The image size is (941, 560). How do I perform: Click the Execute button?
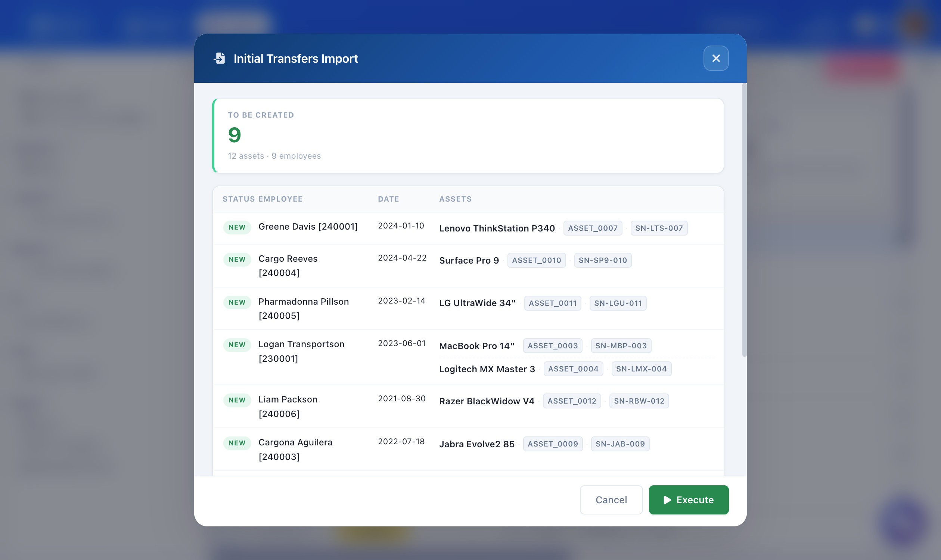point(689,500)
